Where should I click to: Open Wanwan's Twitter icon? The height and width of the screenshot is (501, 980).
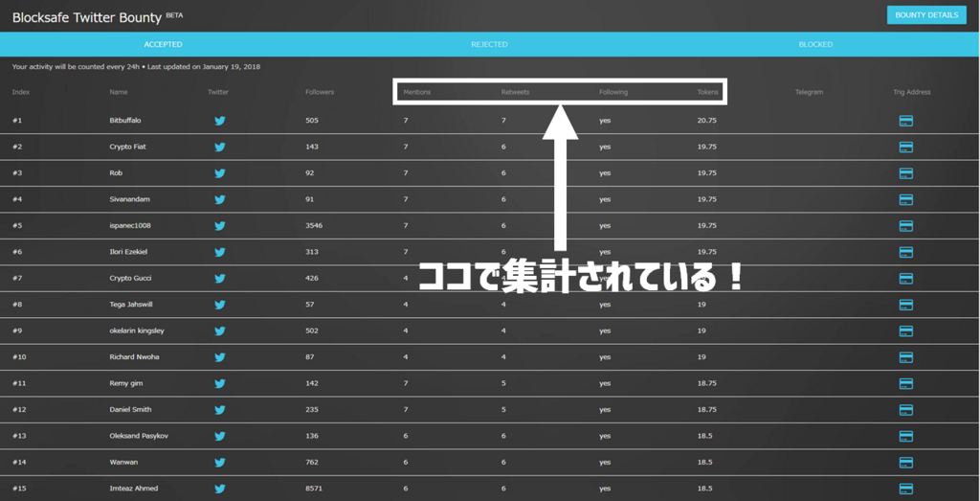click(x=220, y=463)
